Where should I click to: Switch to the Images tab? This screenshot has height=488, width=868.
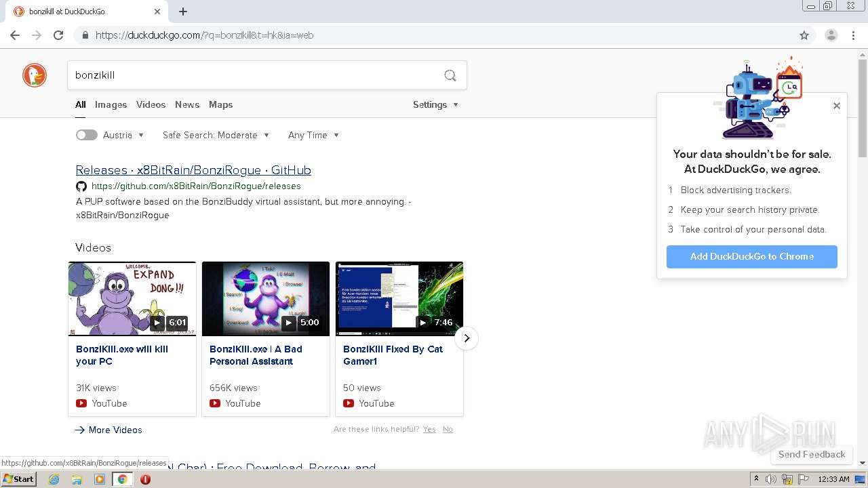click(x=111, y=104)
